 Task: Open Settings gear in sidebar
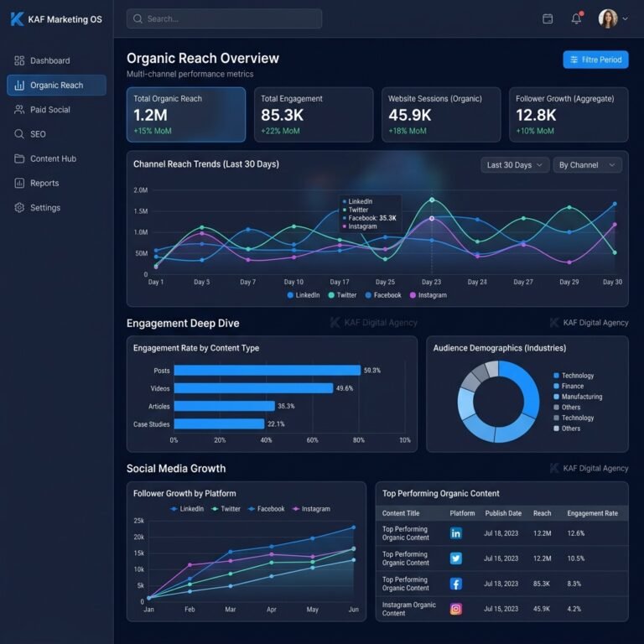[19, 207]
